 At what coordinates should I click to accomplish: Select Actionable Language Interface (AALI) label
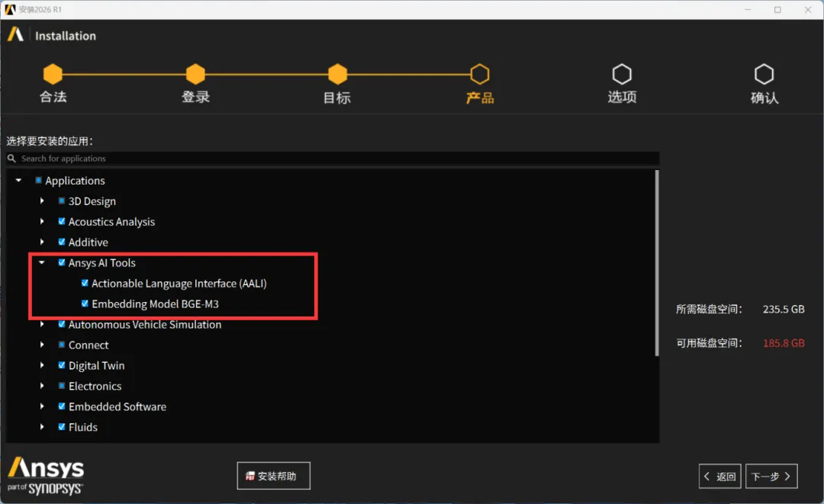coord(179,284)
